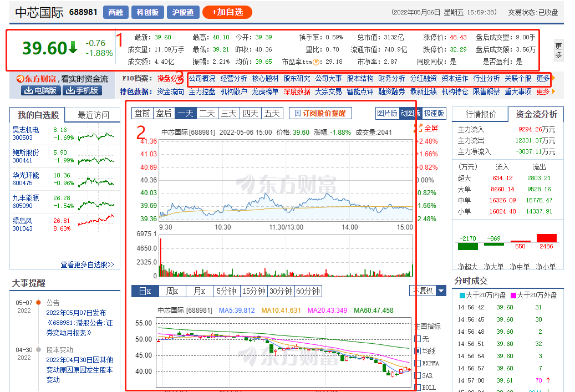
Task: Enable the SAR indicator checkbox
Action: coord(418,375)
